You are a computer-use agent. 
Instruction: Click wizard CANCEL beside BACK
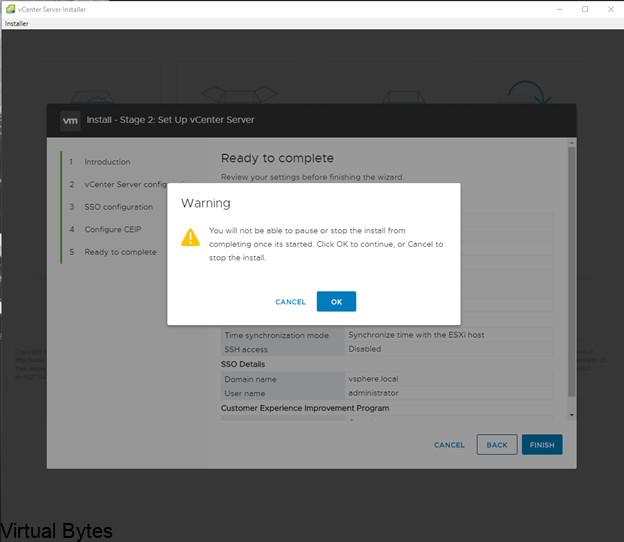point(449,445)
